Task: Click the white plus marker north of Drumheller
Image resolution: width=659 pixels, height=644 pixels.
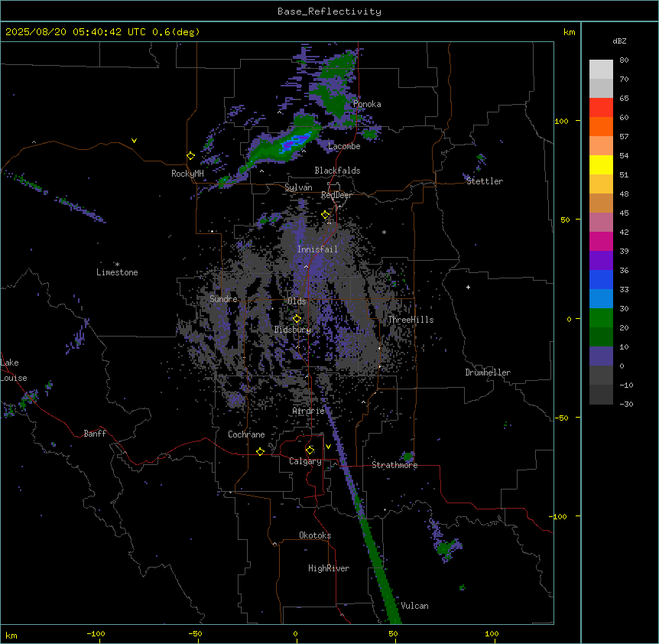Action: click(x=468, y=287)
